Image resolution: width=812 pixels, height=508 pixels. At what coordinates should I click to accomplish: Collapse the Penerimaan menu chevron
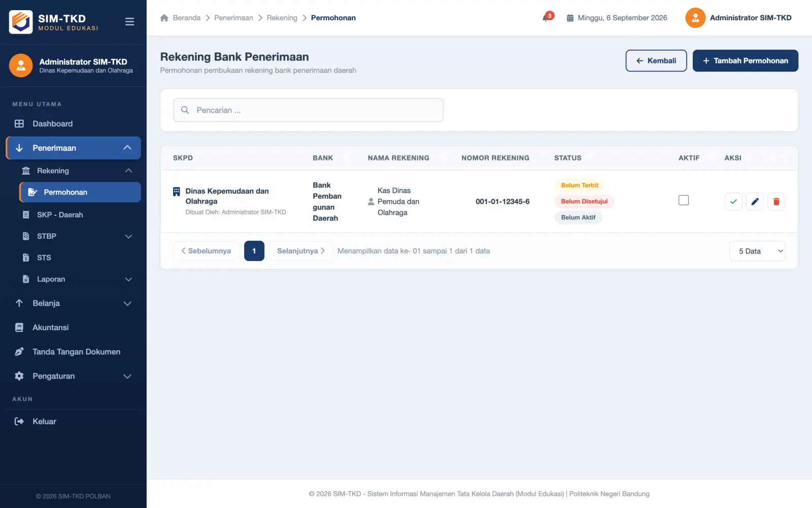[127, 148]
